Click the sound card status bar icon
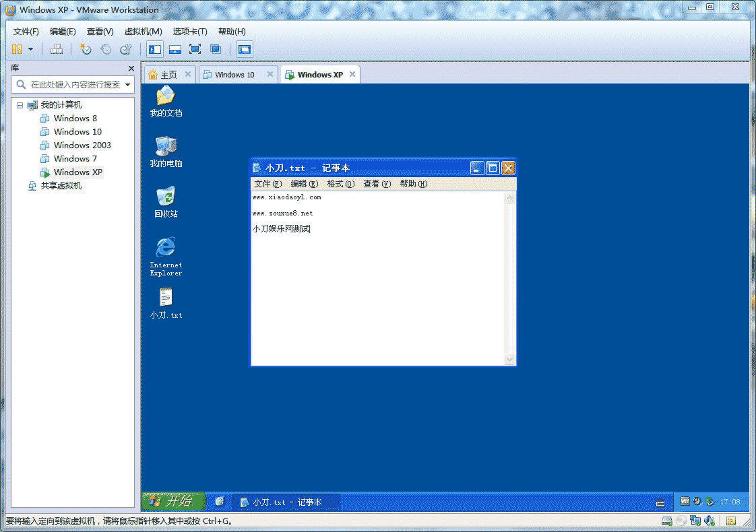The image size is (756, 532). pyautogui.click(x=710, y=521)
